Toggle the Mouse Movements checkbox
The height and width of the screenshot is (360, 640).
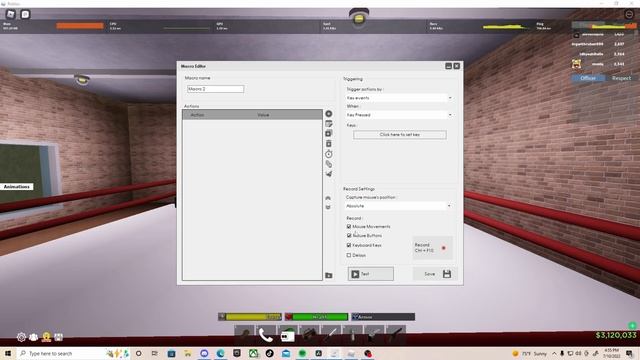(349, 226)
